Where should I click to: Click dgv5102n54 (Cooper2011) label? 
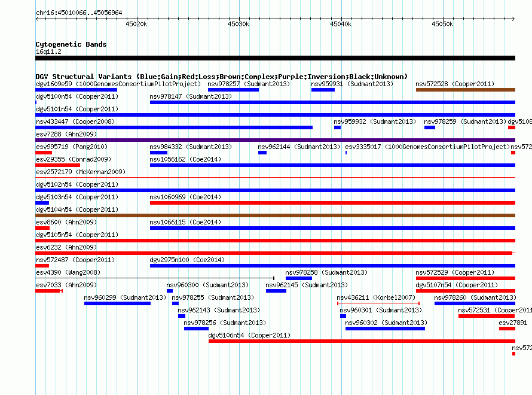tap(77, 184)
